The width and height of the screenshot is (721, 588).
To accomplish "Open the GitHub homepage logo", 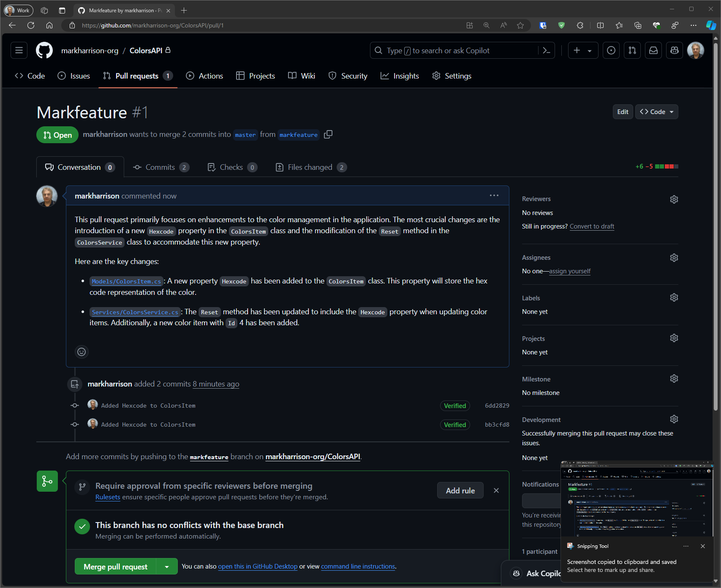I will [x=44, y=51].
